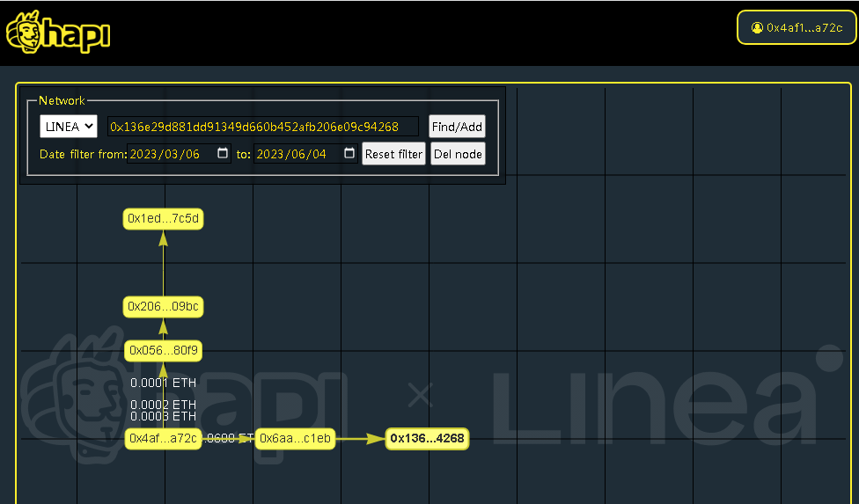This screenshot has width=859, height=504.
Task: Select highlighted node 0x136...4268
Action: pyautogui.click(x=428, y=438)
